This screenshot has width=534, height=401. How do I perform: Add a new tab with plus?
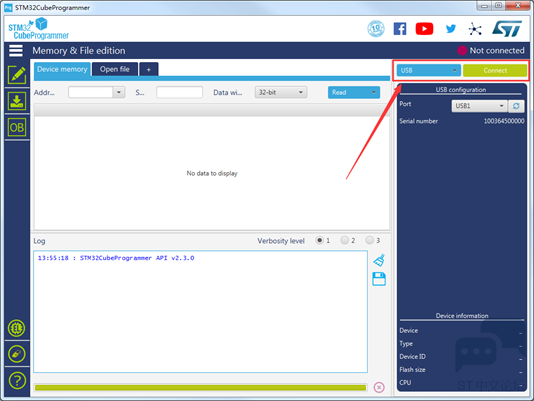pos(149,69)
